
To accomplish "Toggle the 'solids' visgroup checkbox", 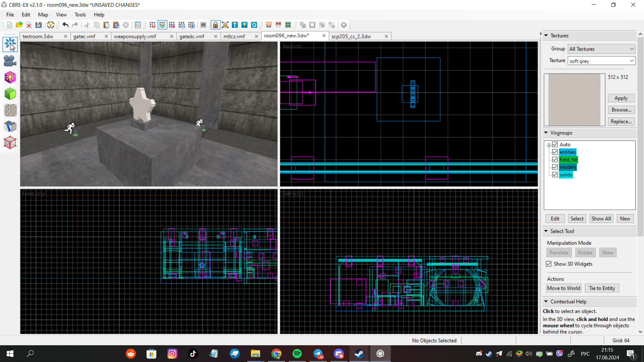I will pos(555,175).
